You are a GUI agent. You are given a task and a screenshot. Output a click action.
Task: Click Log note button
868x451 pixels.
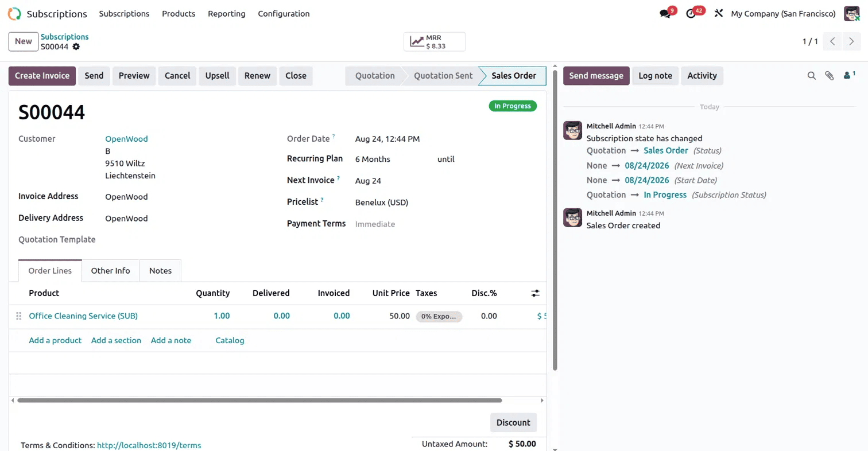pyautogui.click(x=656, y=76)
